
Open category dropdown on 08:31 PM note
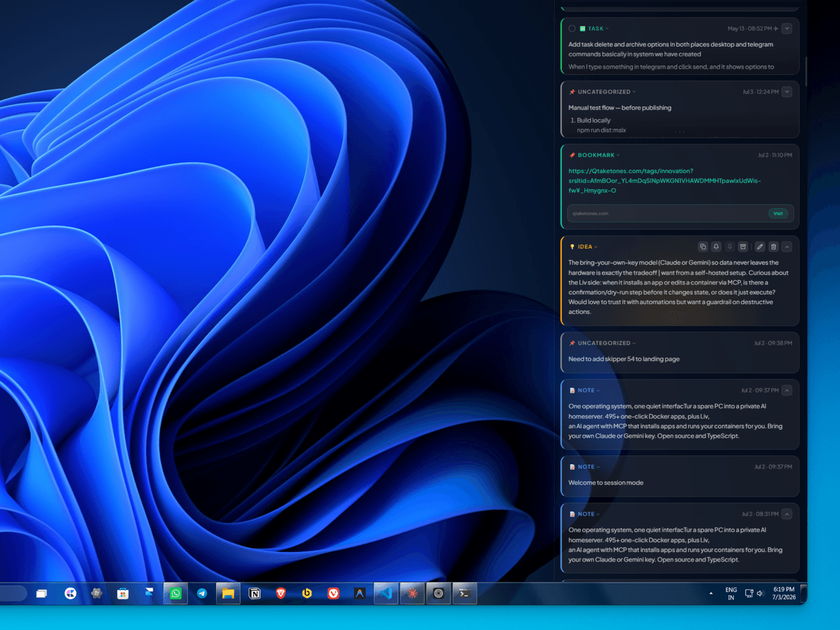point(584,514)
